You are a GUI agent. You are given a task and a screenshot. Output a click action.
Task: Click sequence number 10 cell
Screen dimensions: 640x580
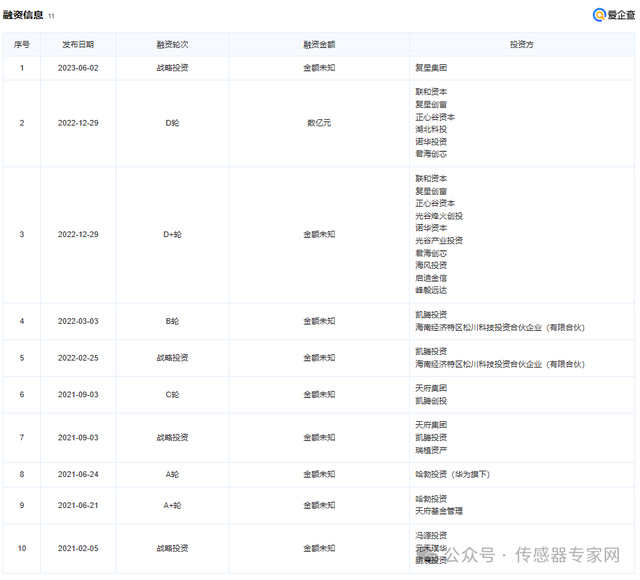[x=22, y=548]
